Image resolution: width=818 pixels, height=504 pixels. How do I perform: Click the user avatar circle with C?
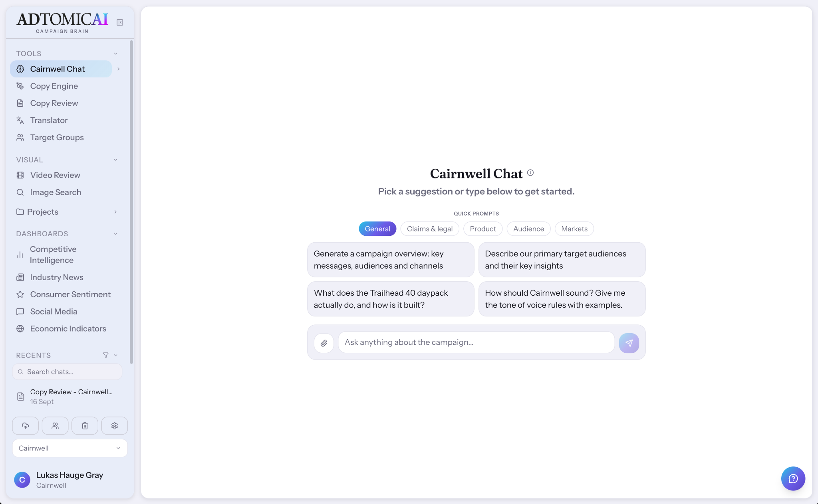coord(22,480)
